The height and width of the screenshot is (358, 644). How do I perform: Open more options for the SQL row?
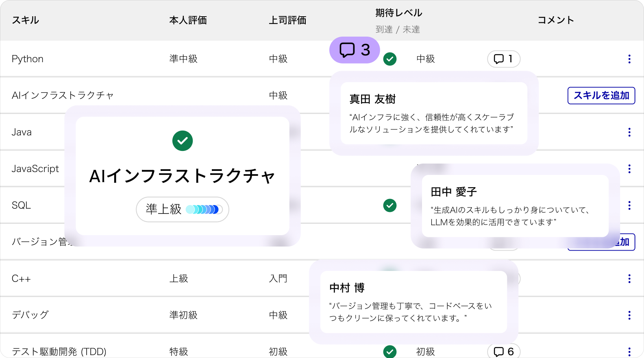pyautogui.click(x=629, y=205)
